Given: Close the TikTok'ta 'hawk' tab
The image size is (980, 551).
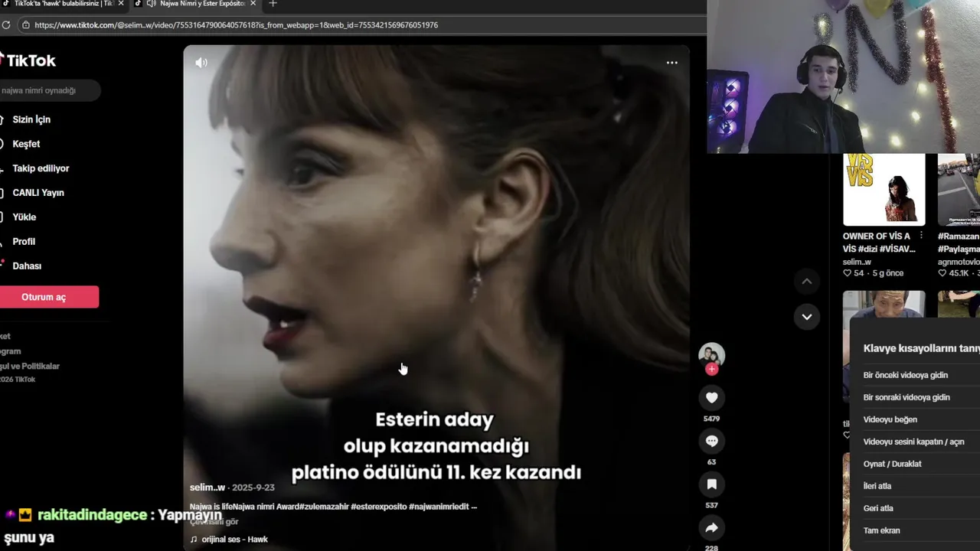Looking at the screenshot, I should [x=120, y=4].
